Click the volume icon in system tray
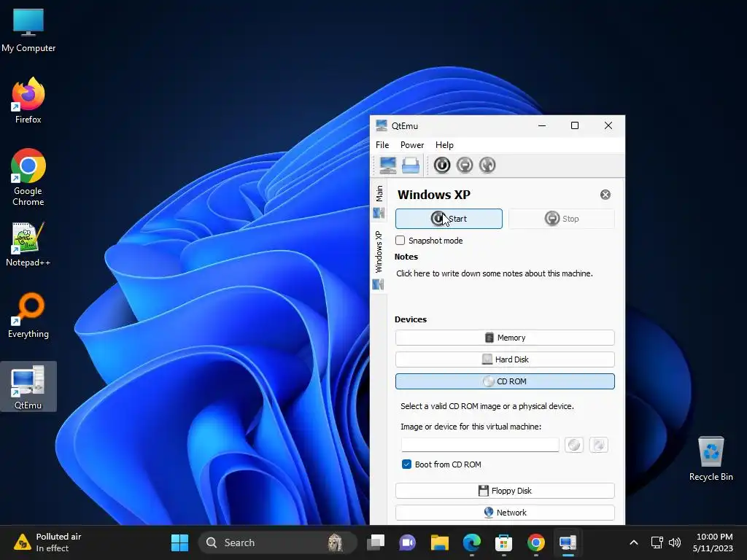 point(675,542)
